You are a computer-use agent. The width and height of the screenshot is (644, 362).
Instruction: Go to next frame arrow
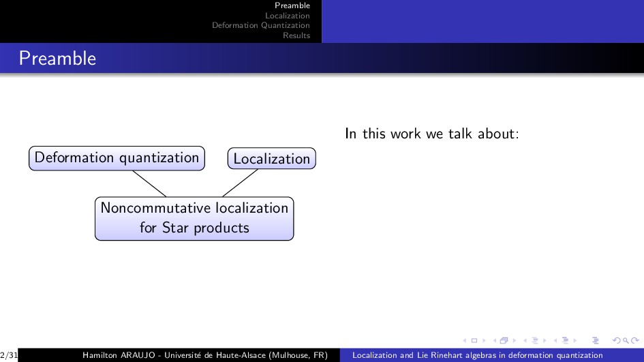pos(515,341)
